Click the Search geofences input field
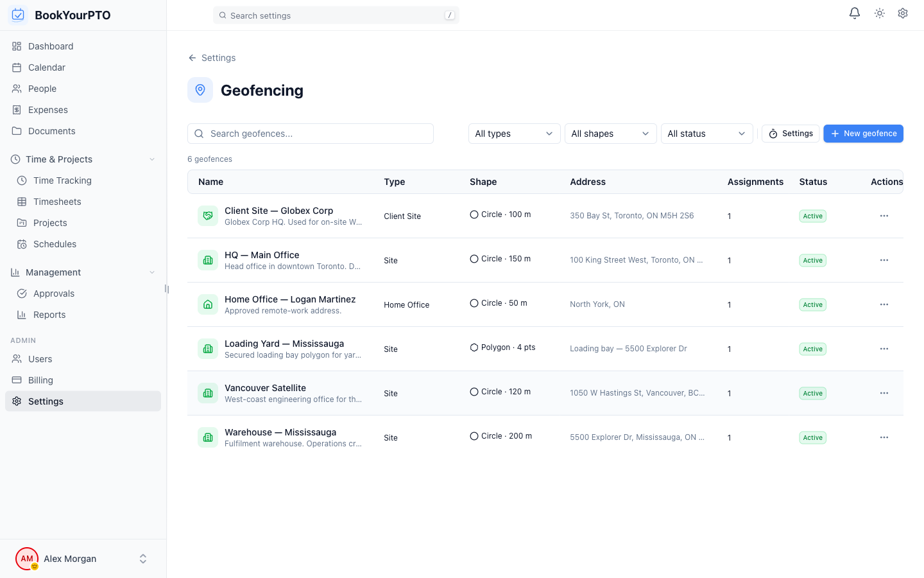924x578 pixels. point(311,133)
